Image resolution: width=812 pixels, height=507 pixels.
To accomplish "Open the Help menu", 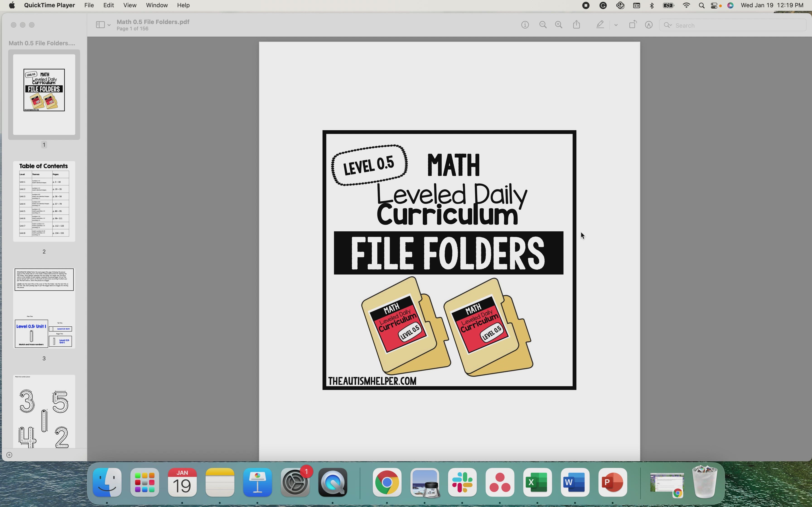I will 183,5.
